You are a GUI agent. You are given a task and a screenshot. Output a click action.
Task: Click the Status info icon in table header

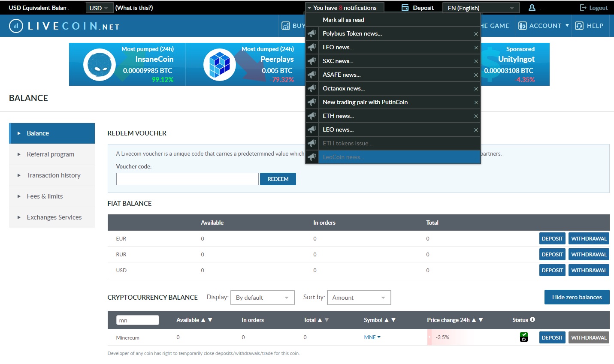(532, 319)
